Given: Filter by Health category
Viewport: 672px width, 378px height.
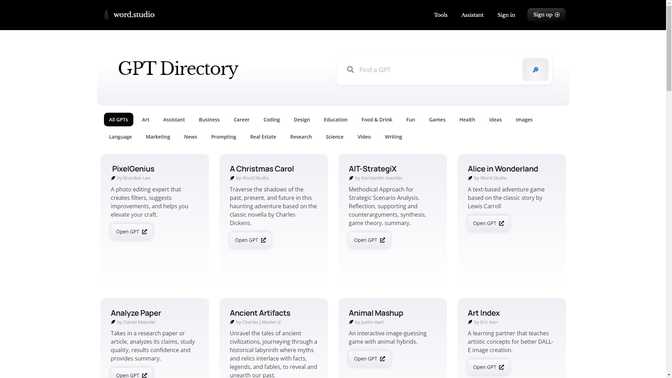Looking at the screenshot, I should 467,120.
